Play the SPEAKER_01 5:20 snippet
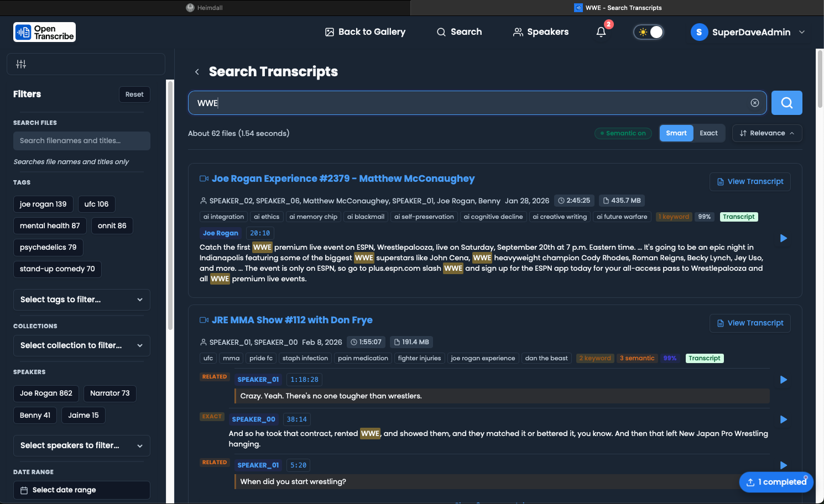 pyautogui.click(x=783, y=465)
